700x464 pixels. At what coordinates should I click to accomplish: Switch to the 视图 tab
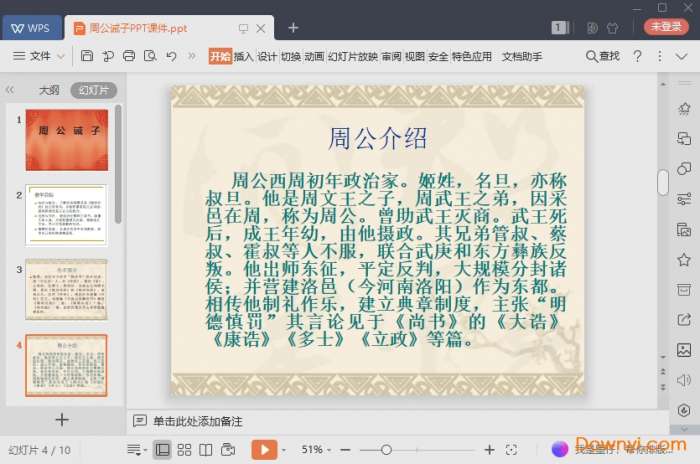click(415, 56)
